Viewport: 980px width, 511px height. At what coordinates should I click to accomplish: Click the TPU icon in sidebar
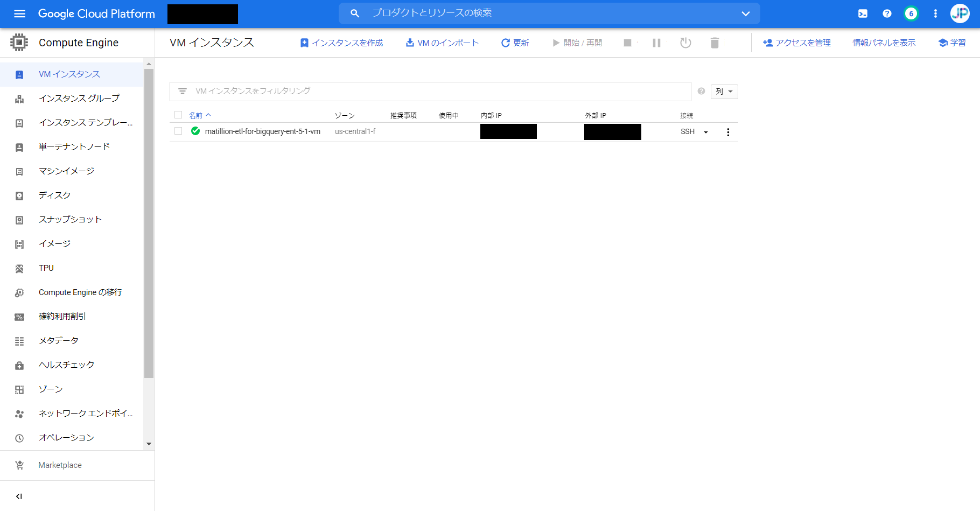[x=19, y=269]
